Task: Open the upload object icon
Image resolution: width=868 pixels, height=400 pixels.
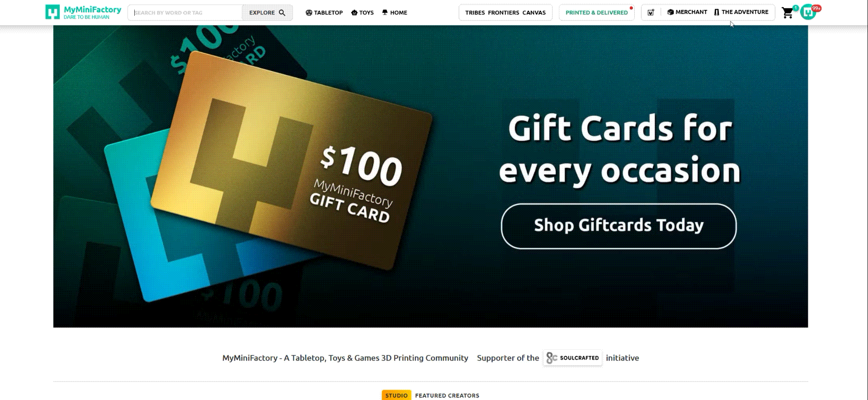Action: click(651, 13)
